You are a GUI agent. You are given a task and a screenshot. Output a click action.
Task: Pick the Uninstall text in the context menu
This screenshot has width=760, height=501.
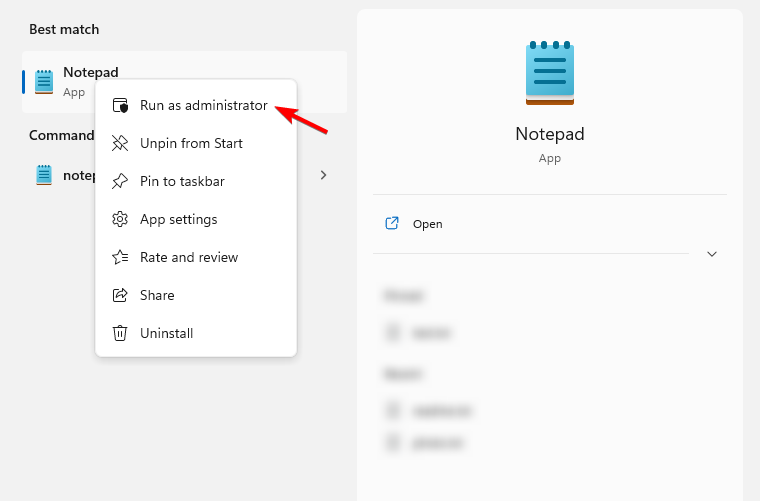[166, 333]
